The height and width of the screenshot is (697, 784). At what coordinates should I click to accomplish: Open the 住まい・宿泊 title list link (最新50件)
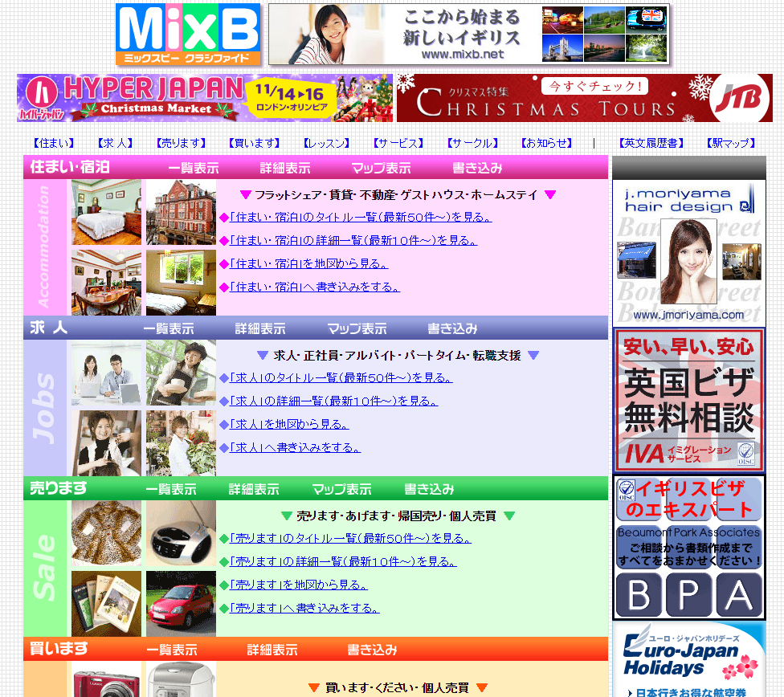(x=361, y=217)
